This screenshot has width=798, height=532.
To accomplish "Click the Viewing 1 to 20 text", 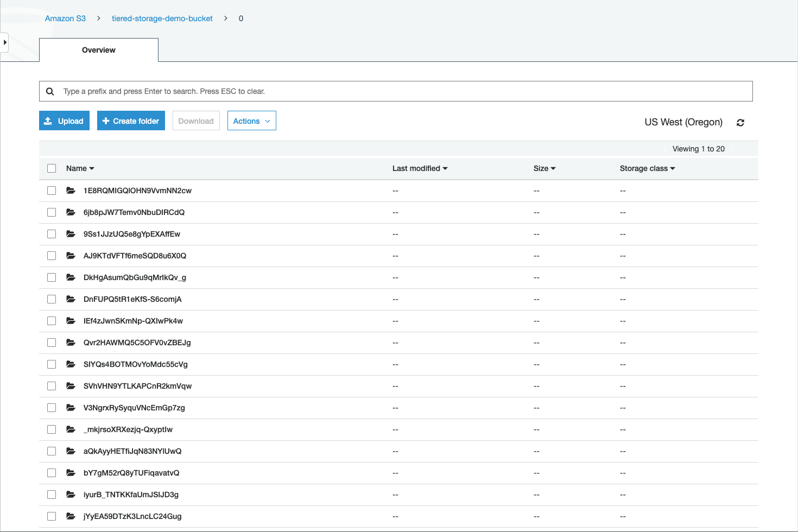I will tap(699, 149).
